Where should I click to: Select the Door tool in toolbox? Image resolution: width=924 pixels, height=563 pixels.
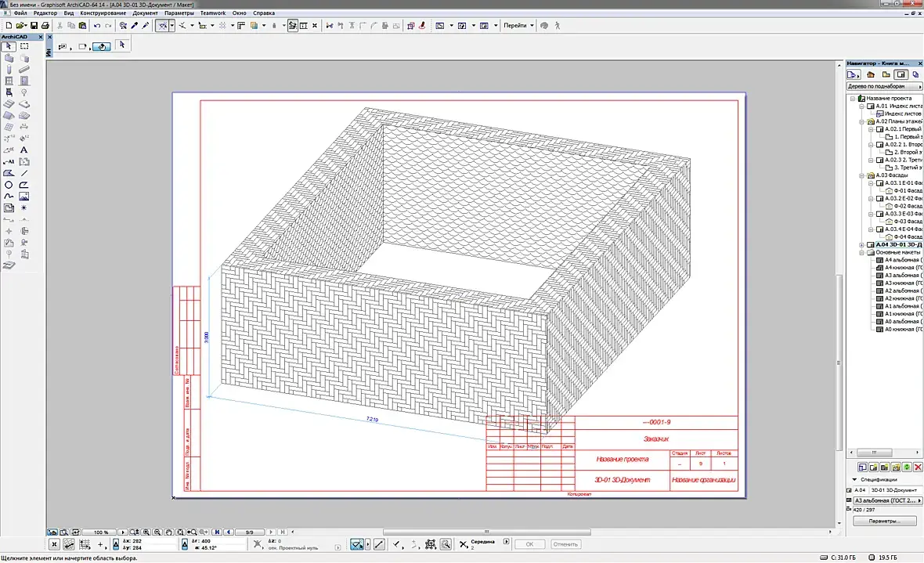pyautogui.click(x=24, y=81)
